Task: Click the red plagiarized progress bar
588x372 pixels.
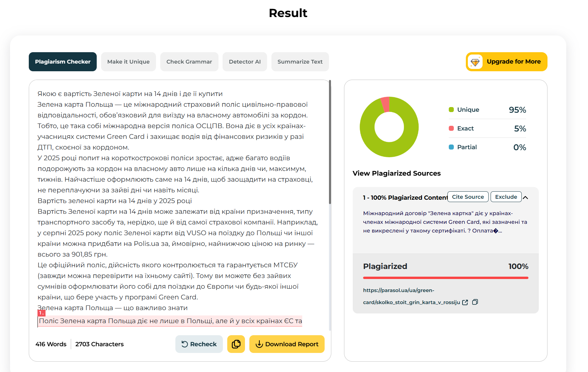Action: pos(445,278)
